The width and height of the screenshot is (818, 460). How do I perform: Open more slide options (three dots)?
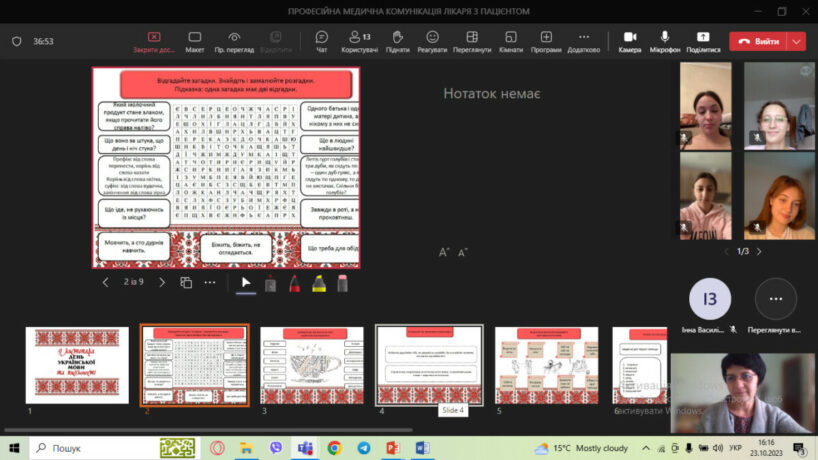[x=210, y=283]
